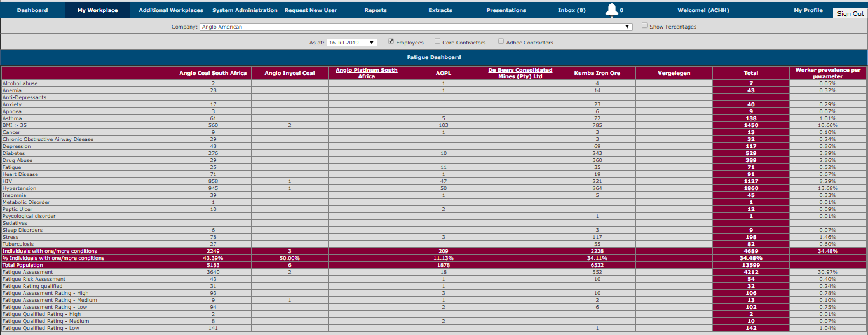Select the Anemia row label

point(11,90)
